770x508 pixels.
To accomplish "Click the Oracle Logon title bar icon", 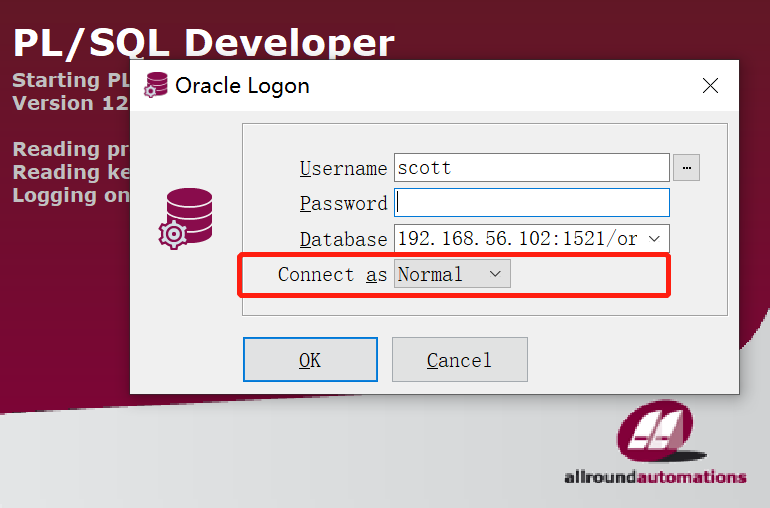I will (156, 85).
